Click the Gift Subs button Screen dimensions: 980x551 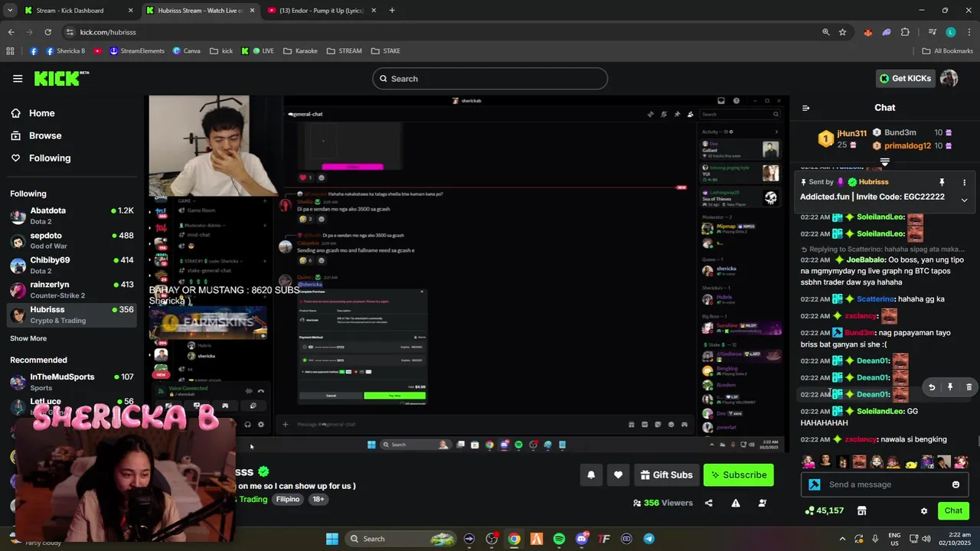click(666, 475)
